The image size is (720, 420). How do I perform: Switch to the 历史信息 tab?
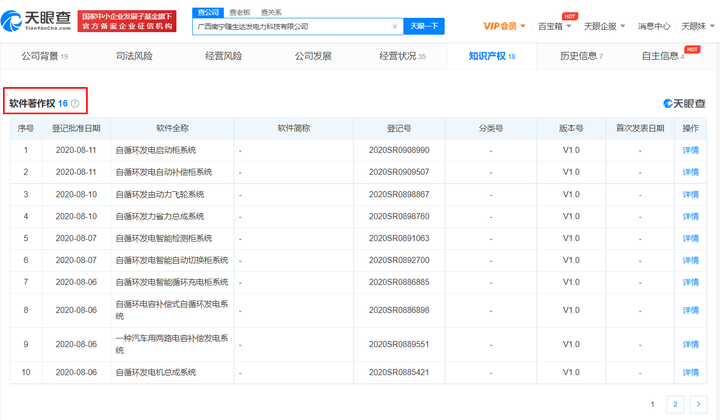581,56
